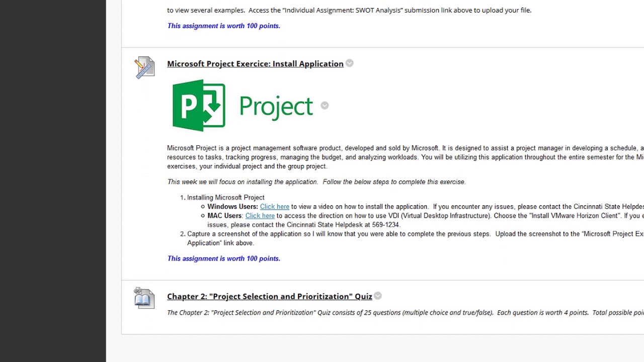Click the 'Windows Users:' bold label
This screenshot has height=362, width=644.
tap(233, 207)
